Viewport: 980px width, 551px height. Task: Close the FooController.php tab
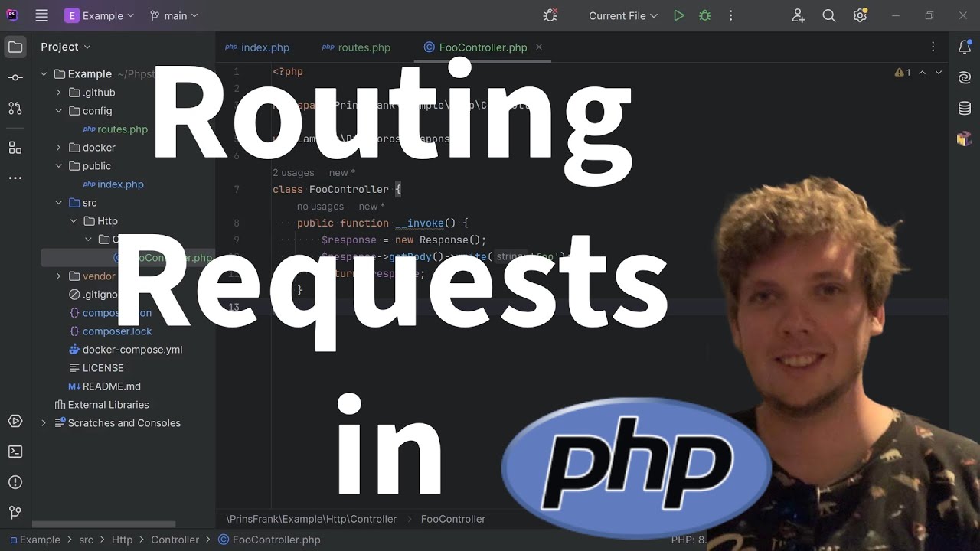tap(539, 47)
